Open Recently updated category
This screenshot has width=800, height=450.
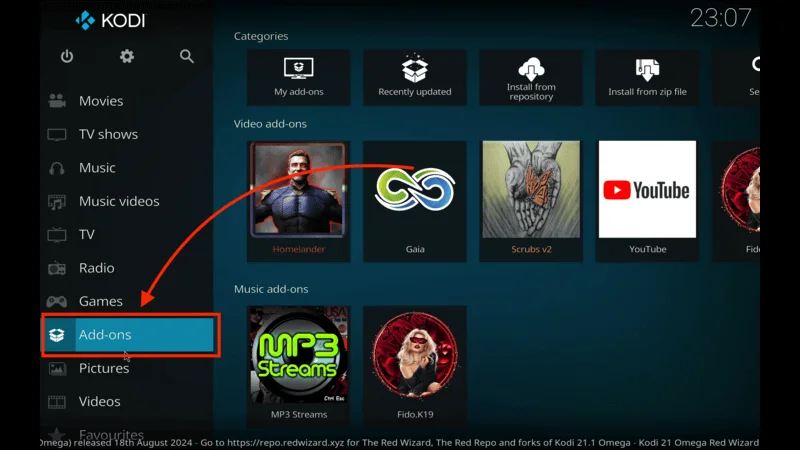point(415,78)
